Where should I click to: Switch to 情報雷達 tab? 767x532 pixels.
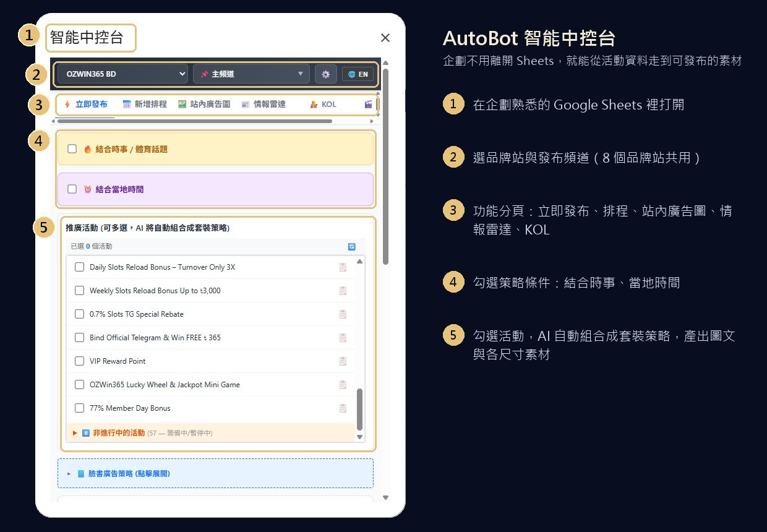[264, 104]
